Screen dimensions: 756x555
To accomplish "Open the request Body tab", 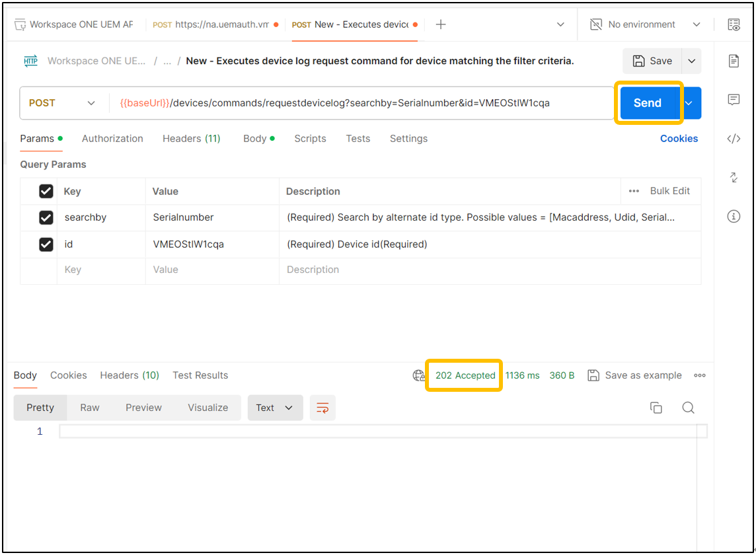I will [258, 139].
